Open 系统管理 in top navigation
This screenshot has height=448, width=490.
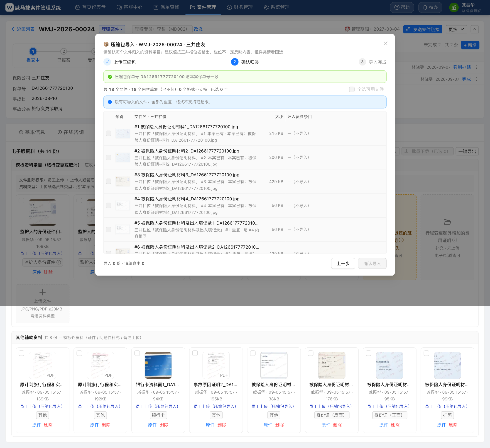(x=277, y=7)
